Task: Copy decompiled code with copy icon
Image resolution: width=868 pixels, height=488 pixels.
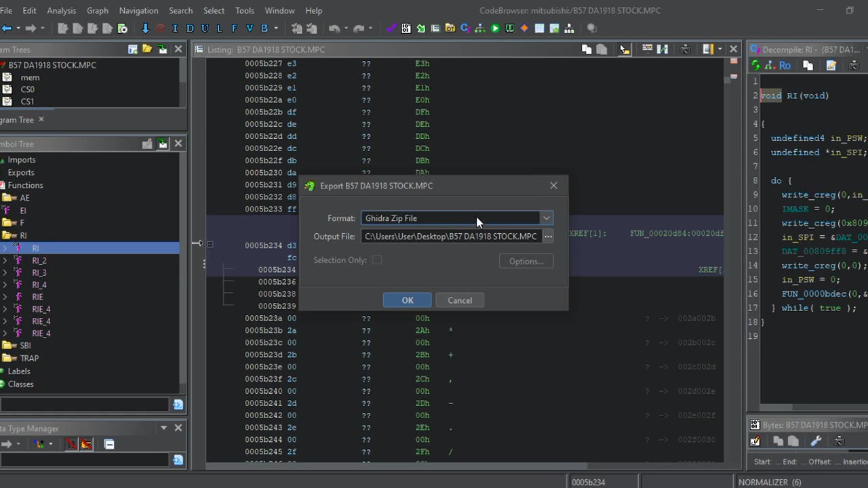Action: pos(808,65)
